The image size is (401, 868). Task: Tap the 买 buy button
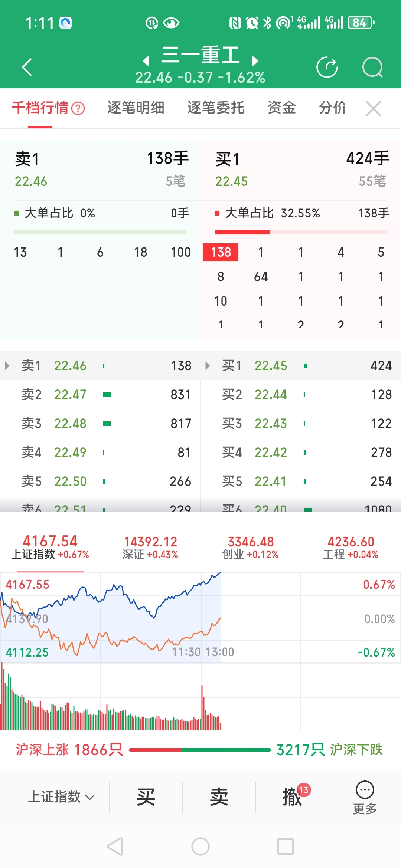[146, 797]
